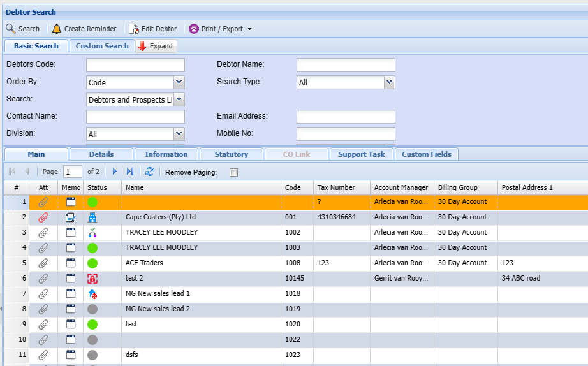Expand the Division dropdown list
Screen dimensions: 588x366
click(179, 134)
